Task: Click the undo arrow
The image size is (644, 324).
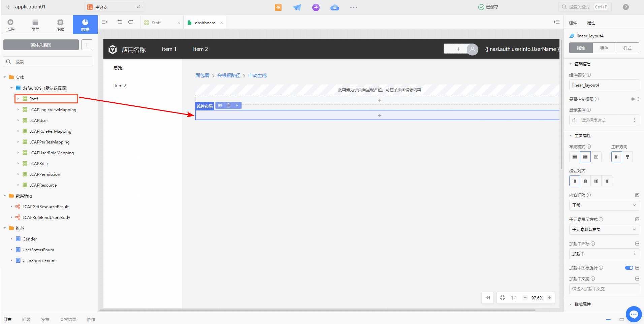Action: (120, 22)
